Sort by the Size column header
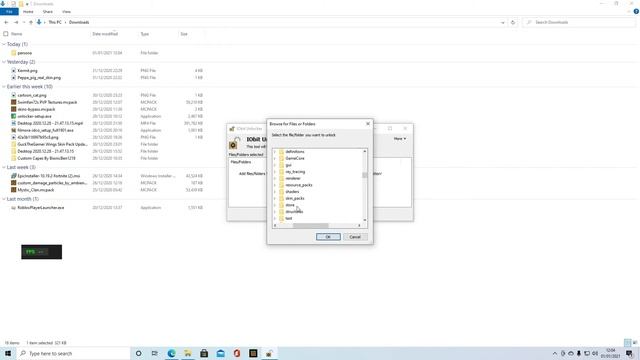This screenshot has height=360, width=640. click(184, 34)
